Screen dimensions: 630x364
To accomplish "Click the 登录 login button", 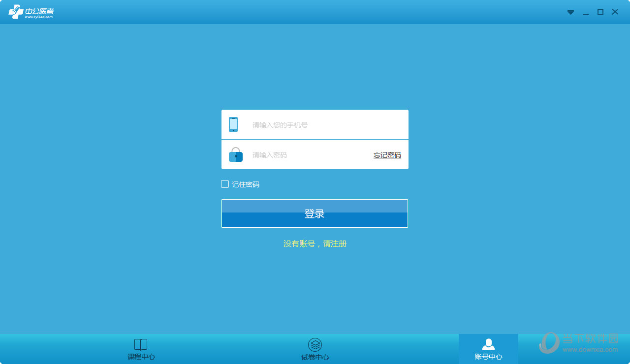I will coord(315,213).
